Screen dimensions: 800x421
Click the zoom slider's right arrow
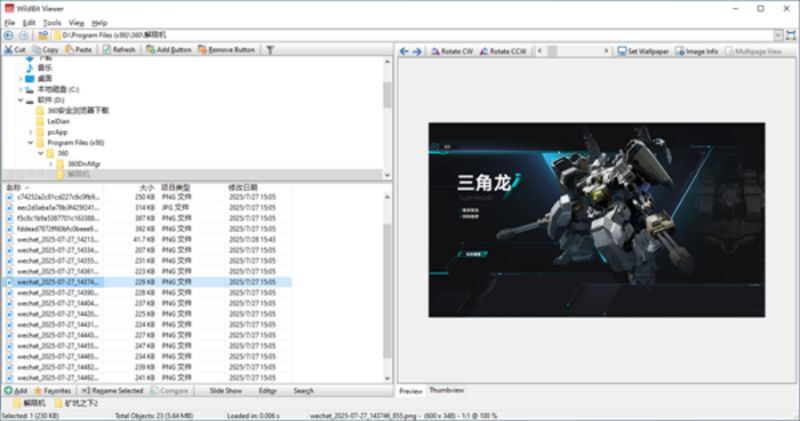[x=606, y=51]
